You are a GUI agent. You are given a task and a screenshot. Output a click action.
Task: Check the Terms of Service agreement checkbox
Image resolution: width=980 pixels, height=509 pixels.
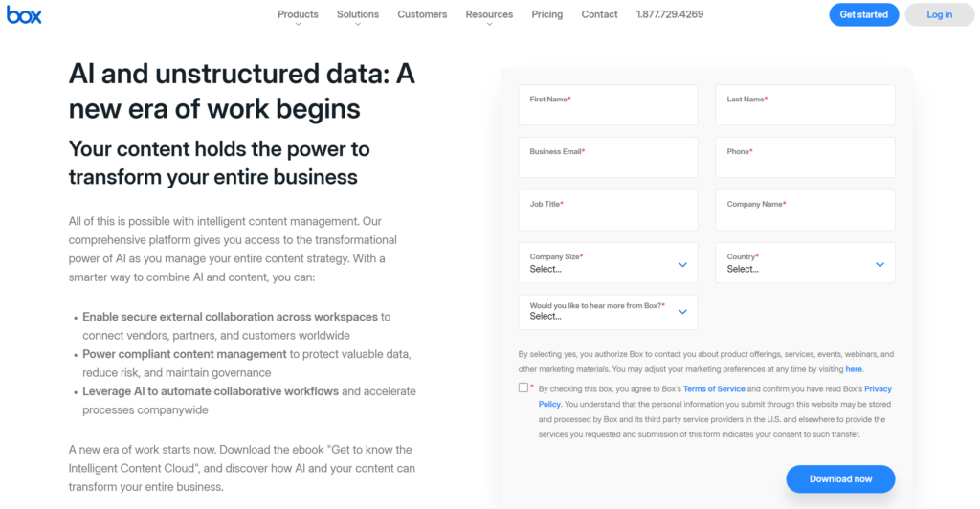coord(523,387)
